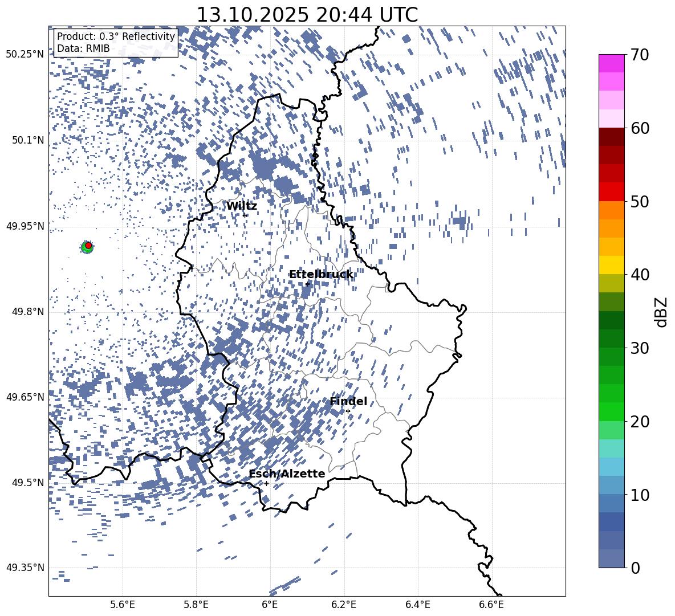The height and width of the screenshot is (616, 675).
Task: Click the red-green radar site marker
Action: coord(87,247)
